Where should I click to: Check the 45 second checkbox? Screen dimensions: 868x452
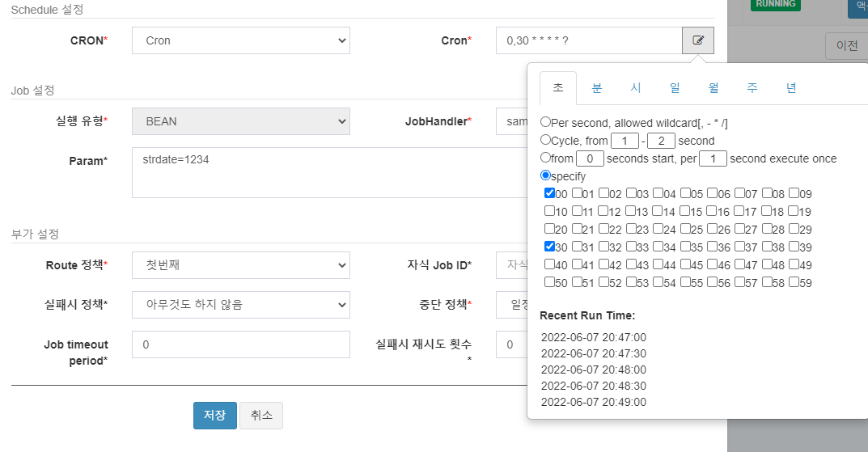click(685, 264)
